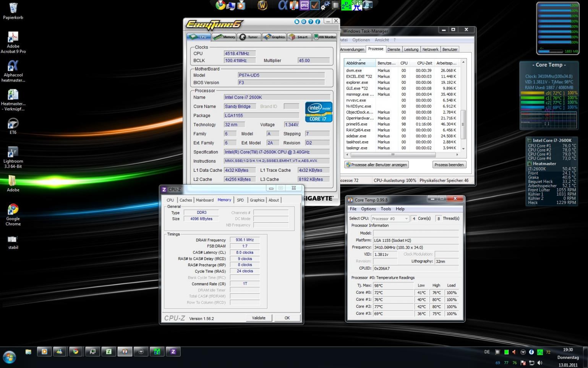
Task: Click CPU-Z OK button
Action: point(287,318)
